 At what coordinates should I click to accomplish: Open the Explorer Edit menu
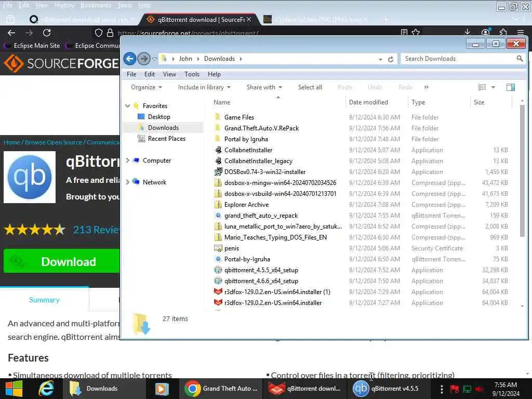pos(149,74)
